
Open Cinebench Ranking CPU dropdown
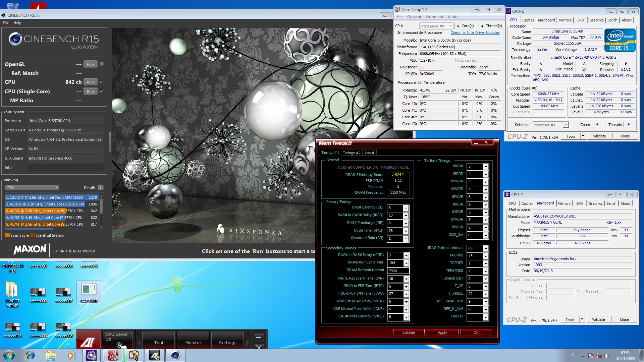pyautogui.click(x=32, y=188)
